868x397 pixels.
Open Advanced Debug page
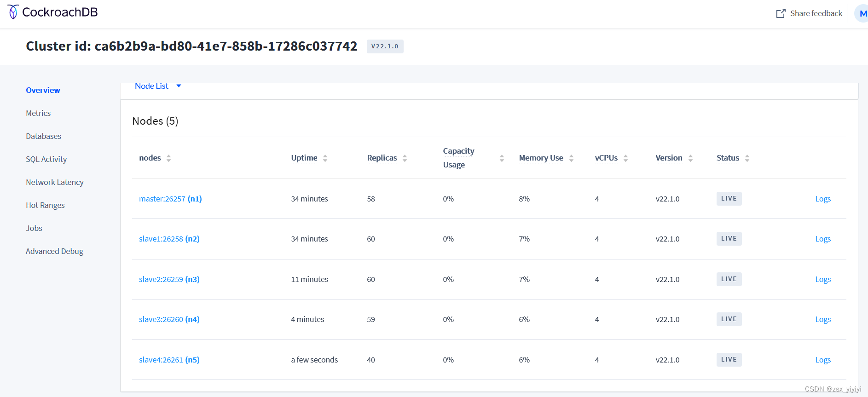54,251
